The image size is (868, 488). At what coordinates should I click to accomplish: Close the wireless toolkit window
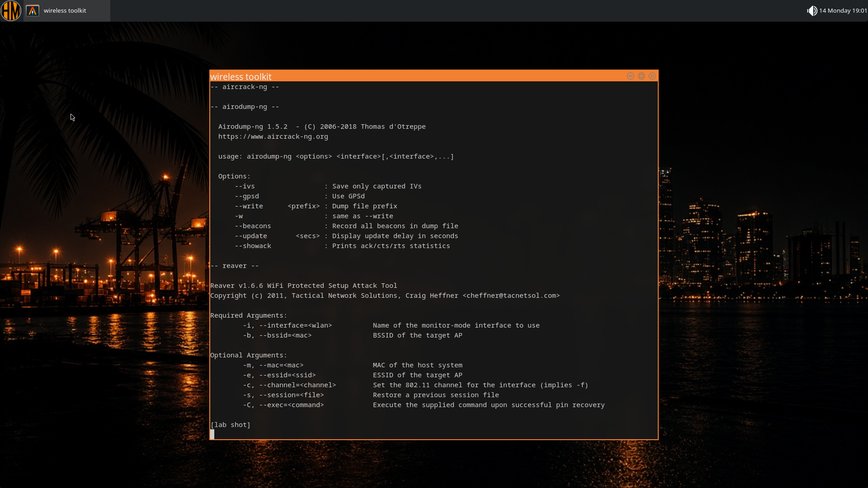tap(652, 76)
